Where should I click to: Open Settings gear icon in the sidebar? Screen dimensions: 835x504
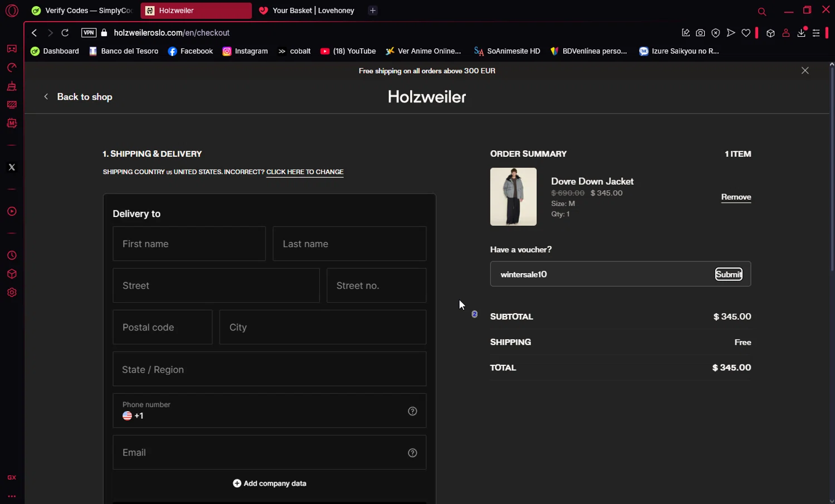[12, 293]
